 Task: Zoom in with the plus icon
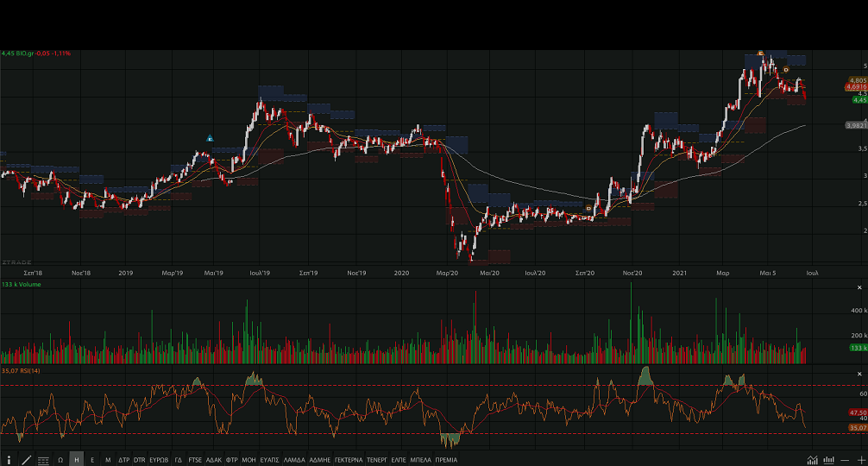pos(860,460)
